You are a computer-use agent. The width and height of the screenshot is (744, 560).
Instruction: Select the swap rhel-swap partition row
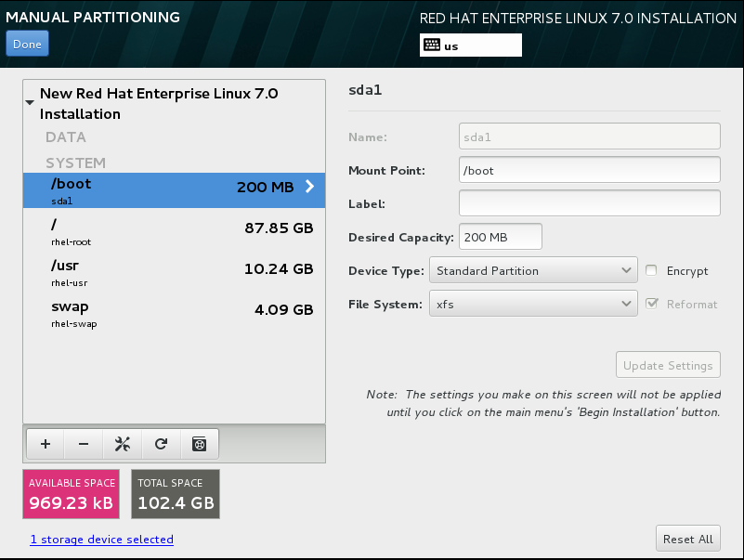pos(174,313)
